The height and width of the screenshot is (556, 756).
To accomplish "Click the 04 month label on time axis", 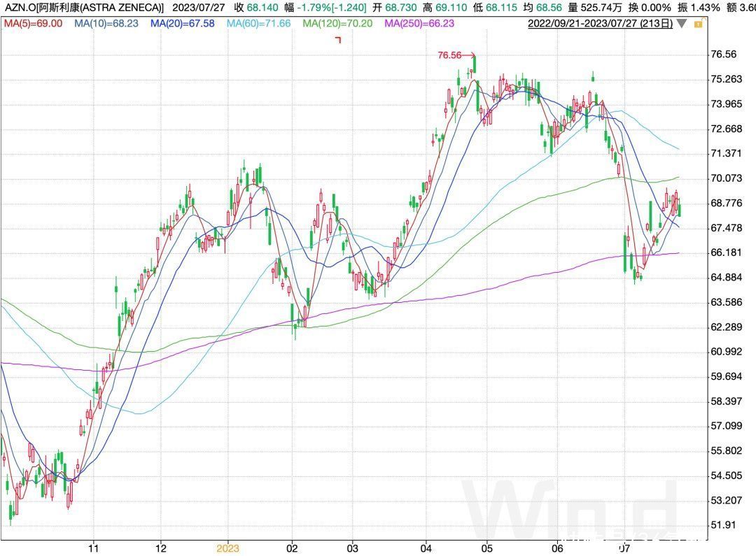I will (426, 548).
